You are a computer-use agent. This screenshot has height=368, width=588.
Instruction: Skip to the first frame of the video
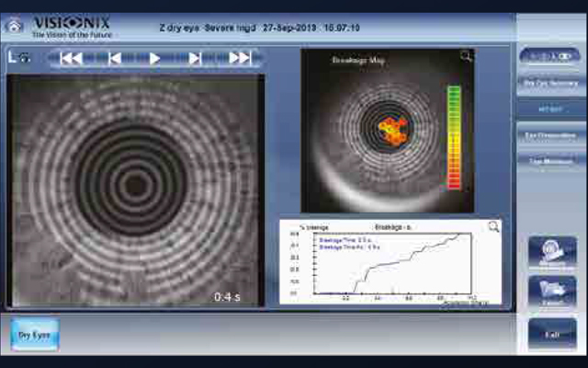coord(72,58)
